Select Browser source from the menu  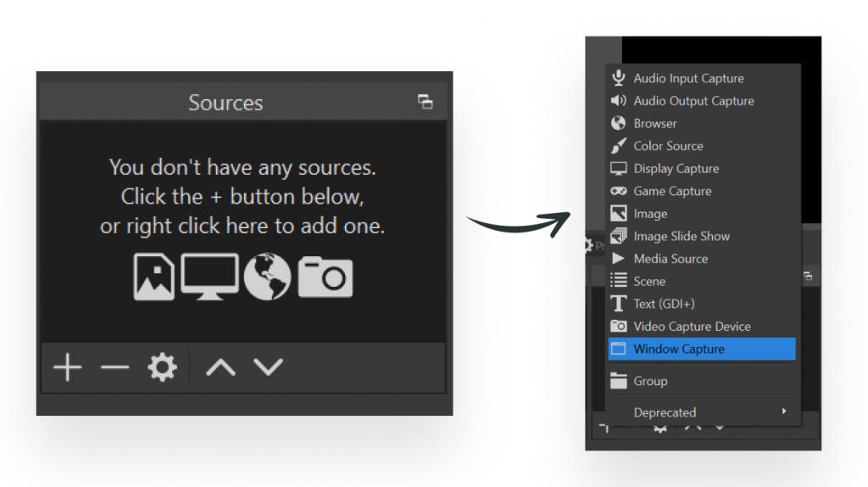[x=702, y=123]
